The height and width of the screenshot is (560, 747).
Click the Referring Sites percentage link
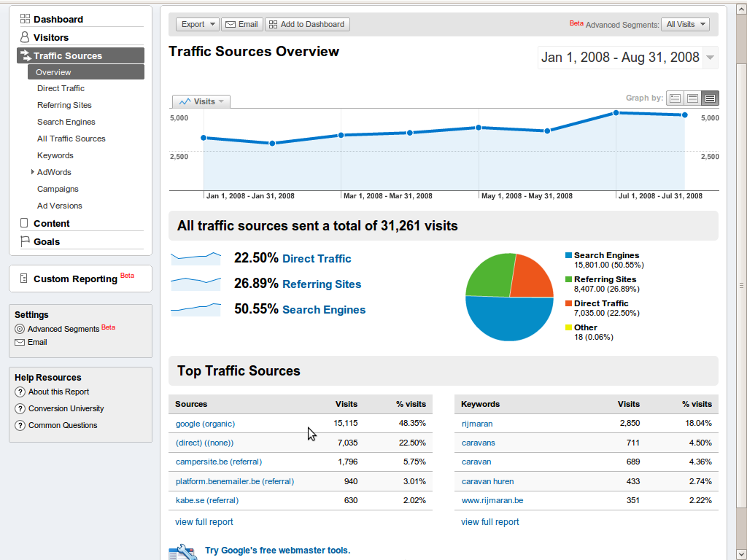[x=322, y=284]
